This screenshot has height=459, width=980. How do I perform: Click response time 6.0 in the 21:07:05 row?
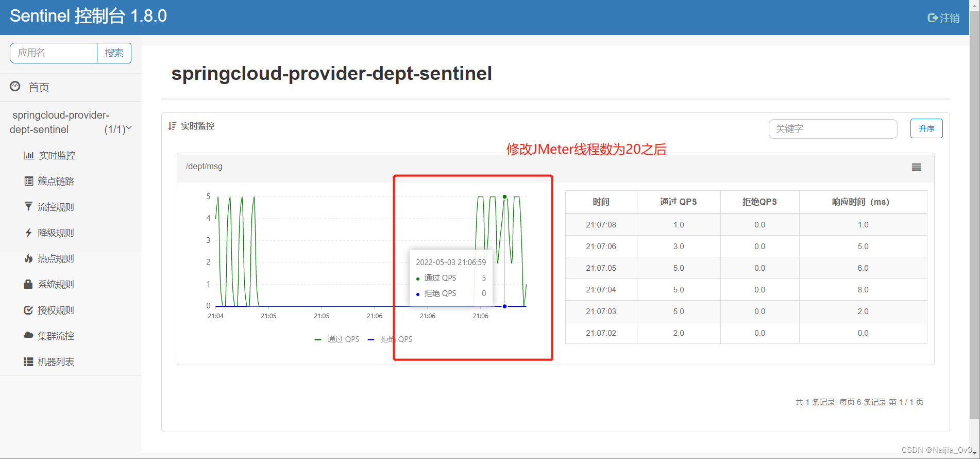(863, 268)
